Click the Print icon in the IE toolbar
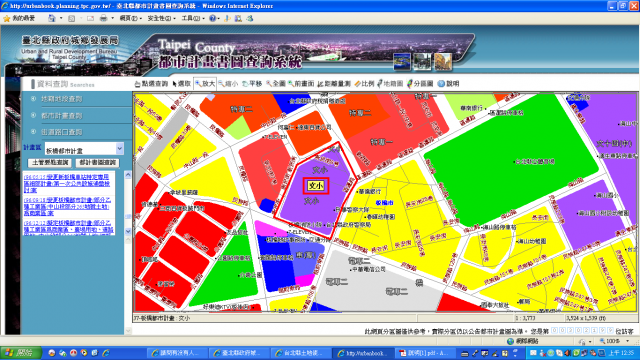The height and width of the screenshot is (360, 640). (104, 18)
